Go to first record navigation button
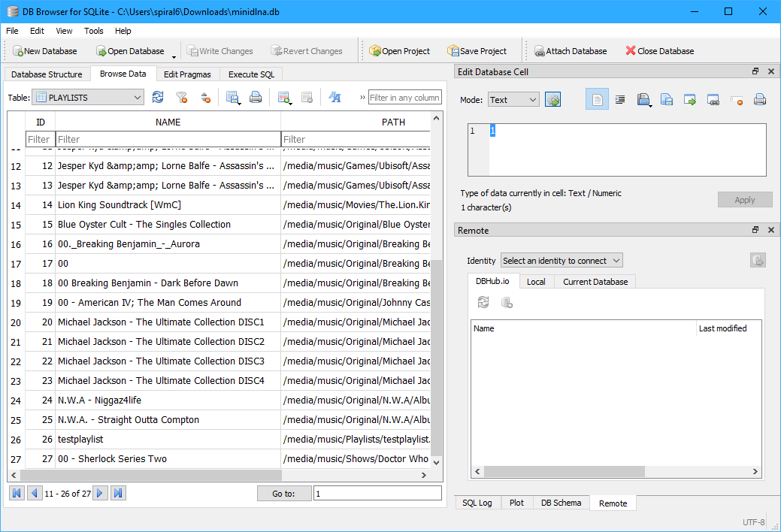781x532 pixels. pos(17,493)
